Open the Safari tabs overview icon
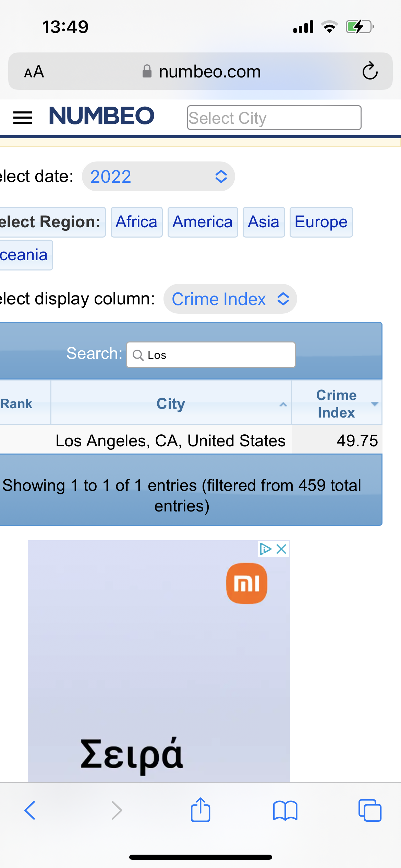 point(369,810)
